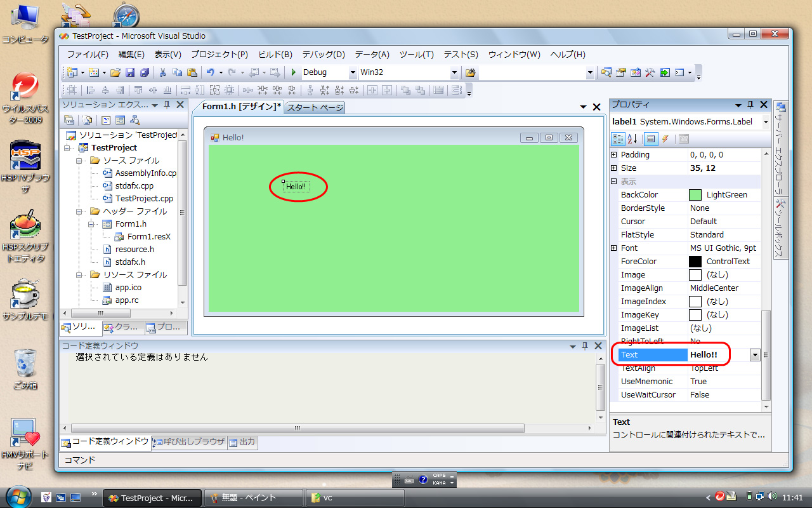Select TestProject.cpp in the tree

pyautogui.click(x=144, y=199)
